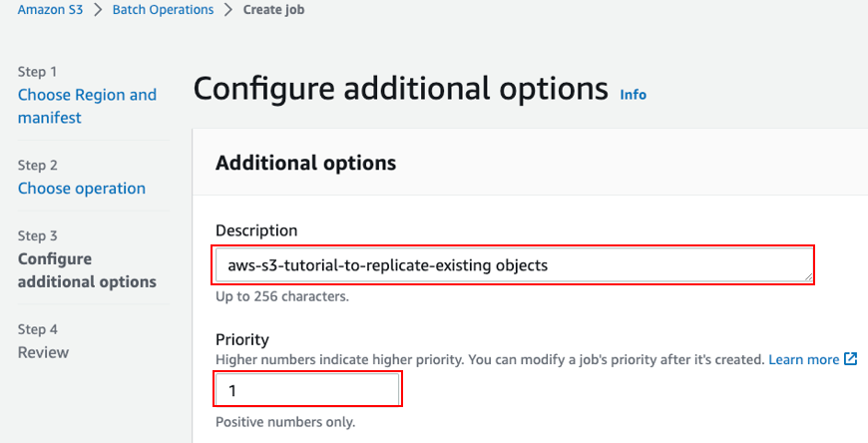Go back to Choose Region and manifest step
This screenshot has width=868, height=443.
pyautogui.click(x=87, y=106)
